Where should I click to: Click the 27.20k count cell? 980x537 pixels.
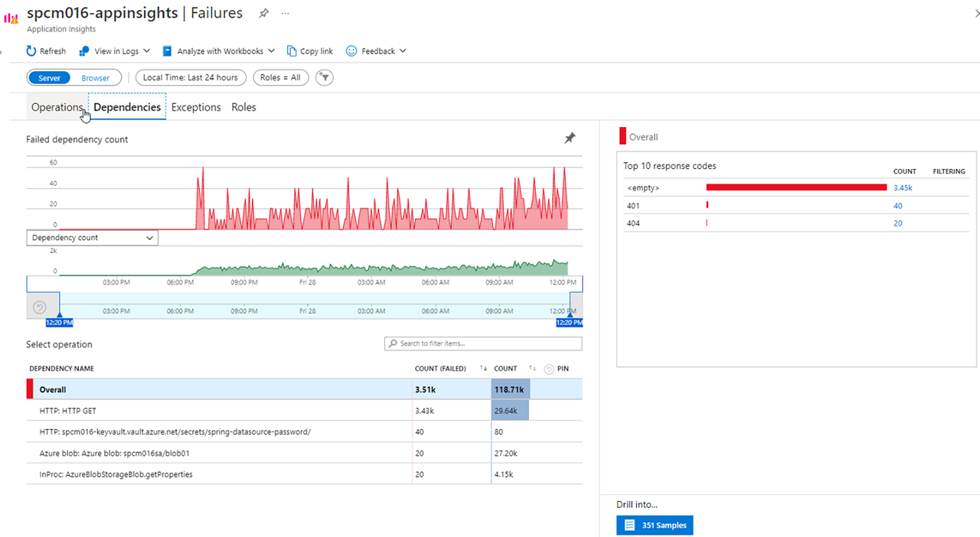pos(505,453)
